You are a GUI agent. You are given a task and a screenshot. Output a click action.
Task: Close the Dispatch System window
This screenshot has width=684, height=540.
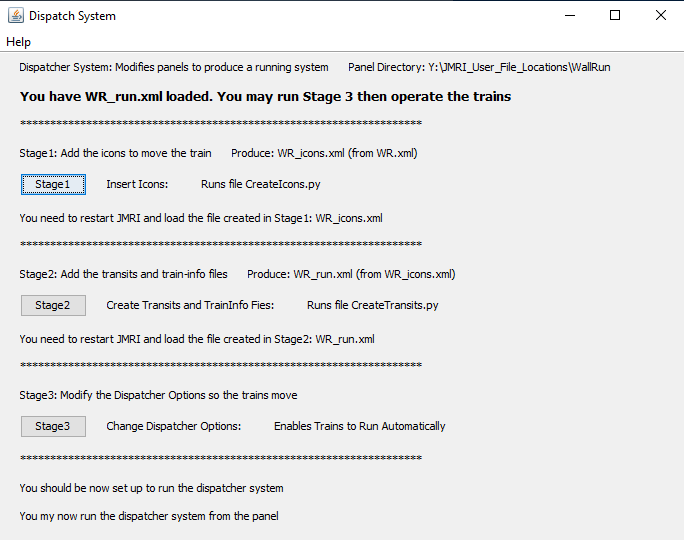click(661, 16)
